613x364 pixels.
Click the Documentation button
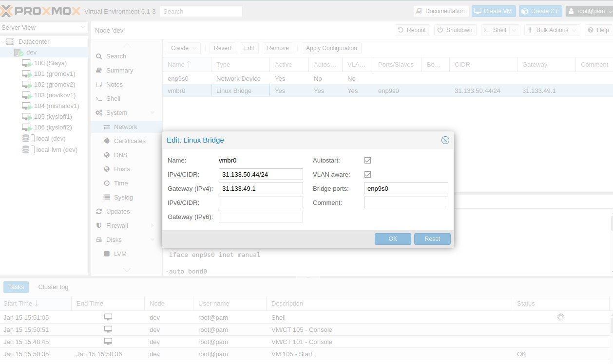pos(441,11)
